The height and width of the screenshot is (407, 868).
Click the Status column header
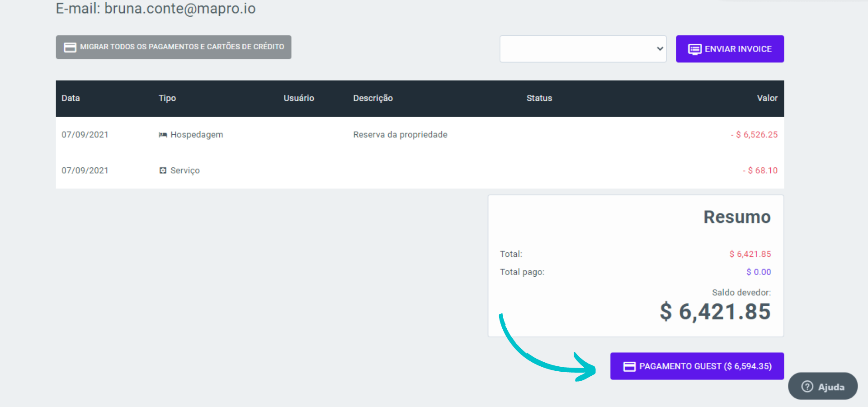pyautogui.click(x=539, y=98)
